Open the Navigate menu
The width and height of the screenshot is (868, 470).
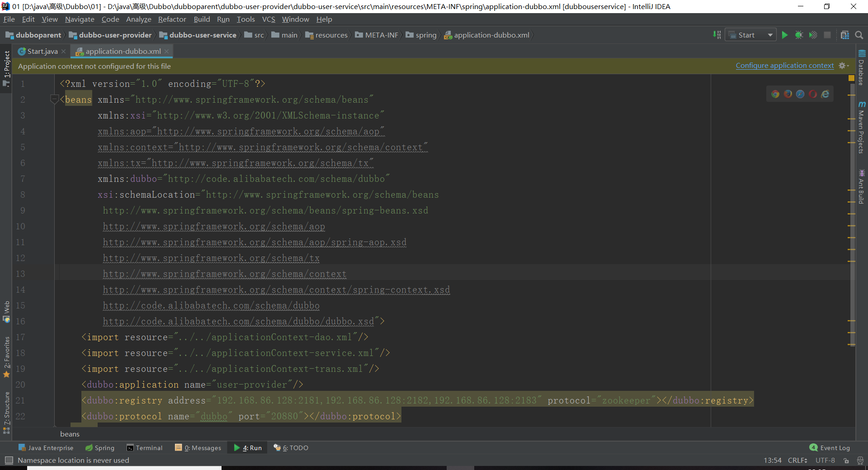coord(80,19)
